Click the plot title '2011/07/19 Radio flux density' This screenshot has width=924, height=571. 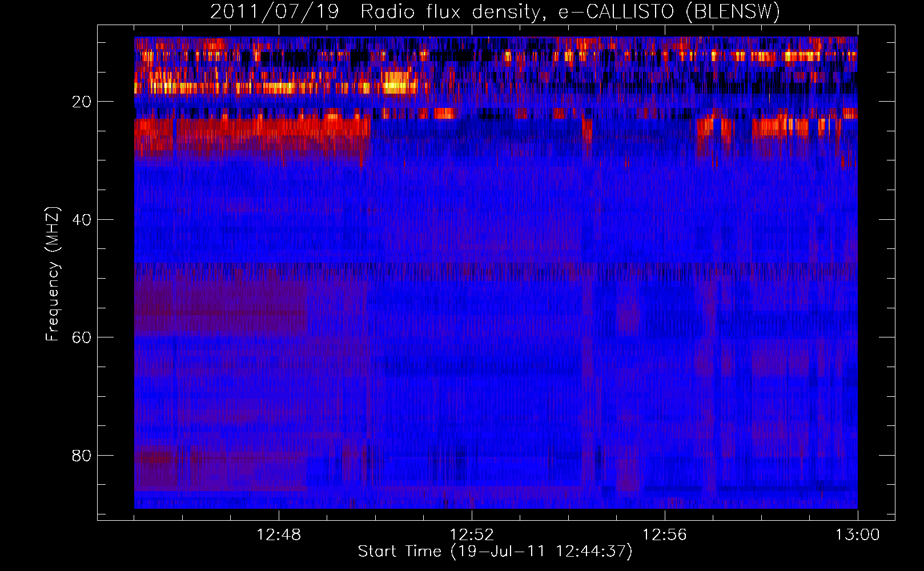pyautogui.click(x=495, y=11)
